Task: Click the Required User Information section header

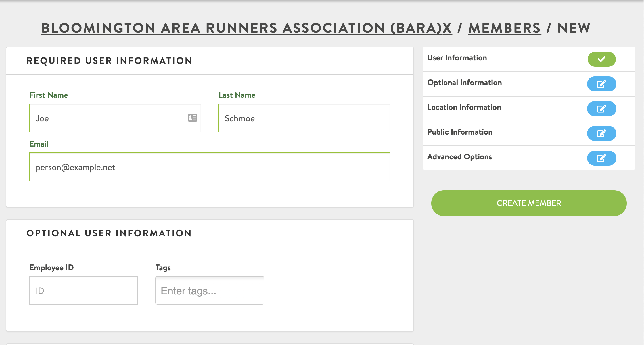Action: [109, 61]
